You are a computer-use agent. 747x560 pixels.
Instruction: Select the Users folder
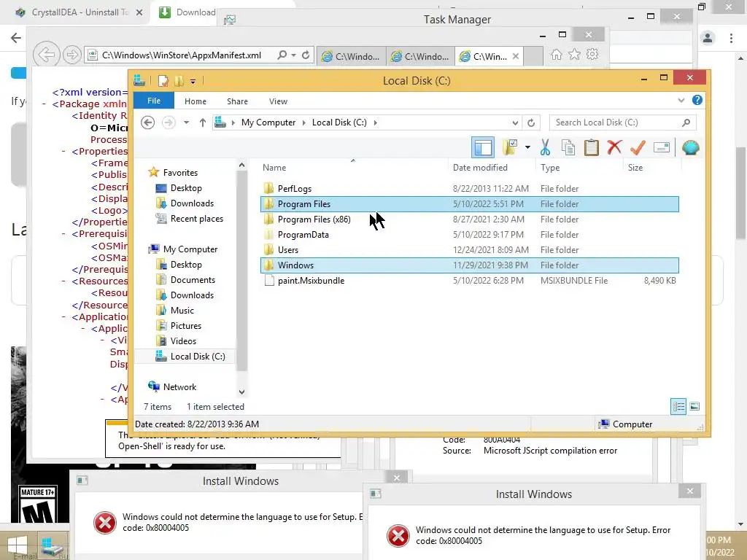(x=469, y=250)
